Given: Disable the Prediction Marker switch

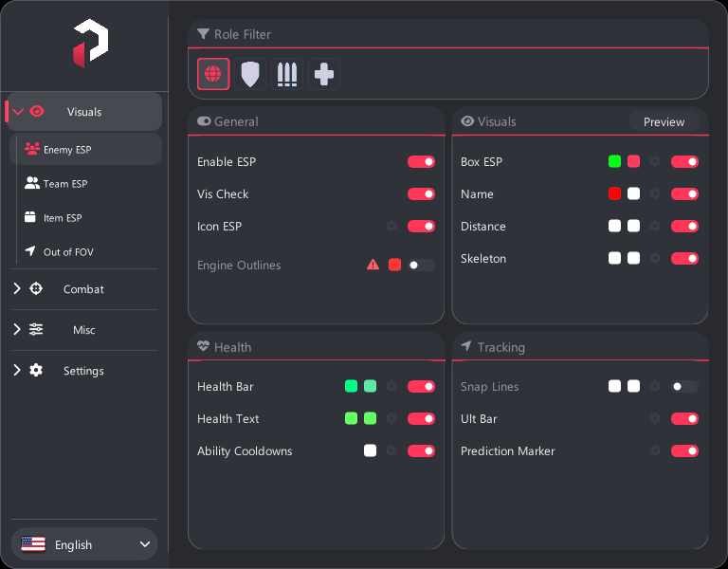Looking at the screenshot, I should pos(684,451).
